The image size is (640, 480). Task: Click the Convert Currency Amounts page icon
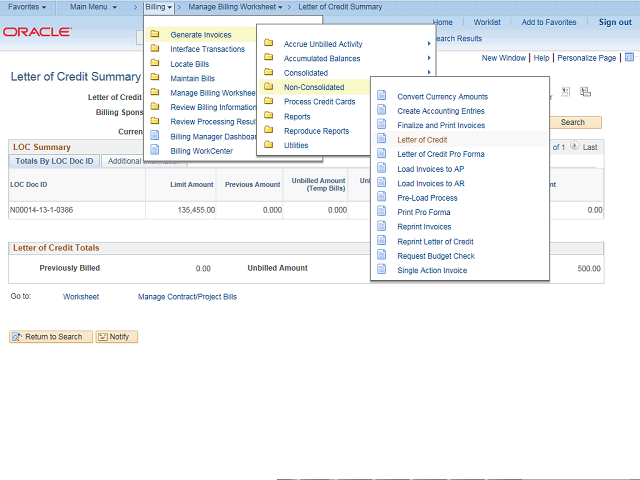[382, 96]
